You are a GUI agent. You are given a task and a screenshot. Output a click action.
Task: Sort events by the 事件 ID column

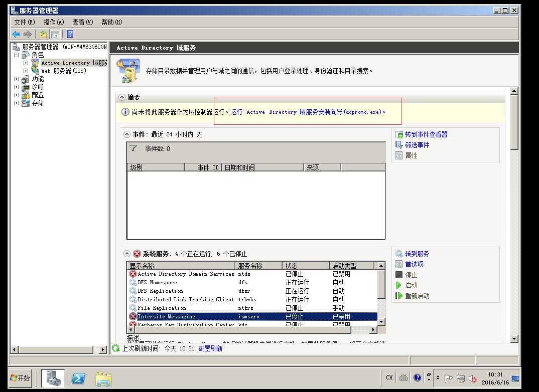point(203,167)
